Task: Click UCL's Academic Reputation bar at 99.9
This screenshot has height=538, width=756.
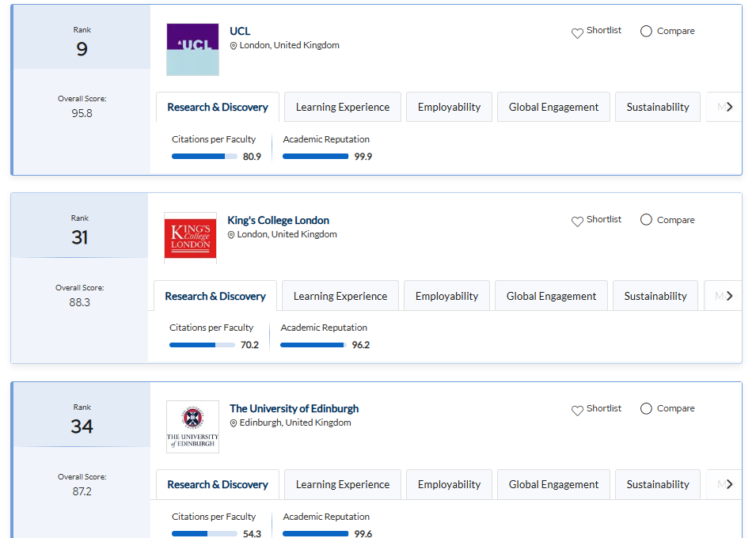Action: [x=315, y=156]
